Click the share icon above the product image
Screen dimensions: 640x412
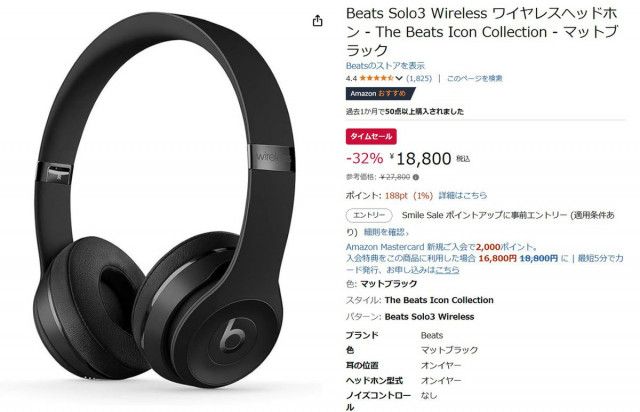(x=318, y=21)
